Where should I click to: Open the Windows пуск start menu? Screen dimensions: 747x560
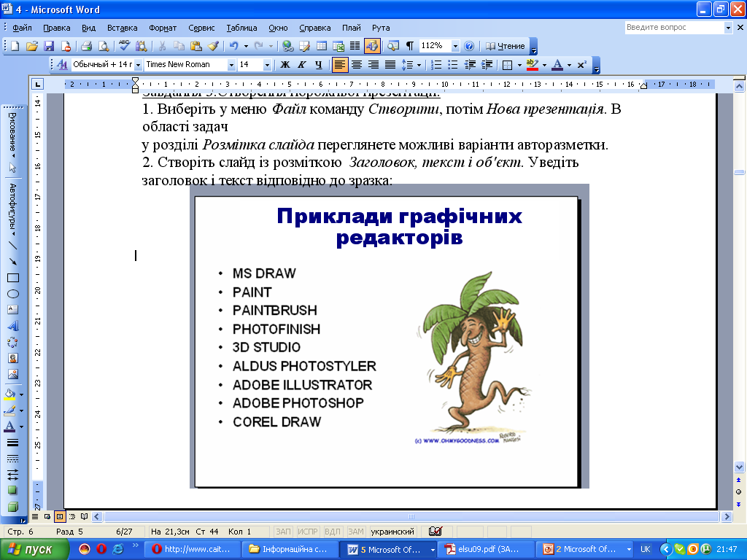(x=34, y=550)
